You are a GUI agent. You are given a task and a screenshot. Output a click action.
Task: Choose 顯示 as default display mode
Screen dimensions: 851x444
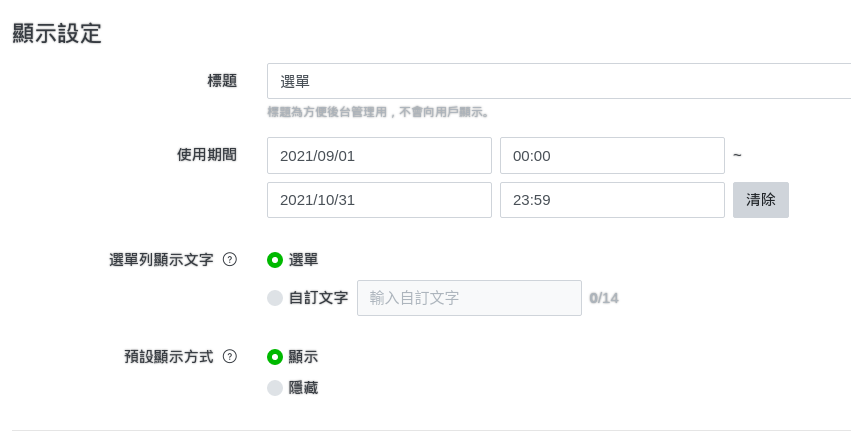[x=275, y=357]
